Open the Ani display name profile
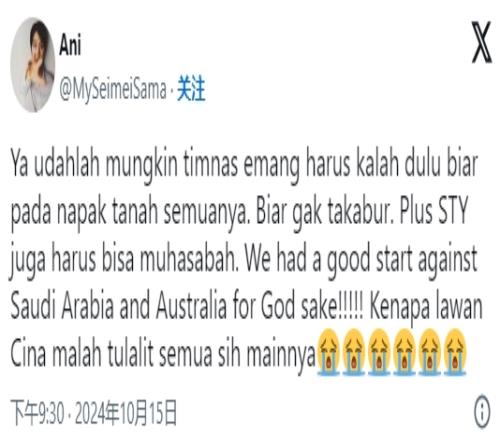 tap(70, 45)
